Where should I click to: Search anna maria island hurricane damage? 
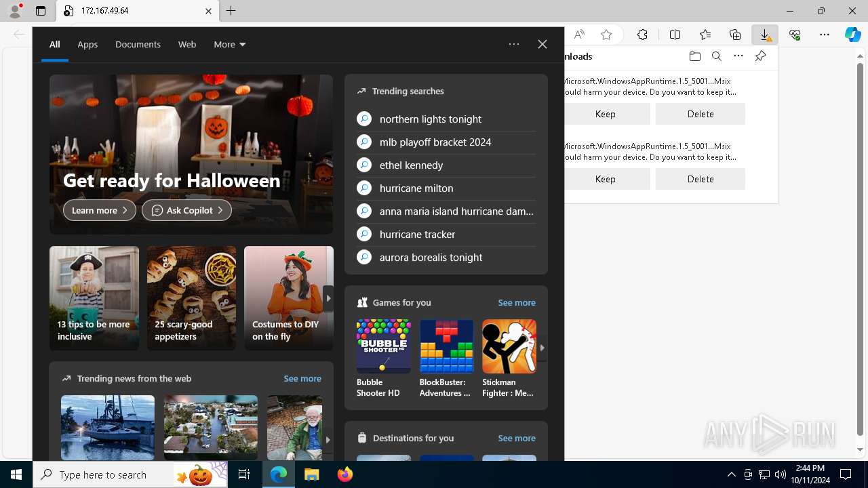tap(446, 211)
